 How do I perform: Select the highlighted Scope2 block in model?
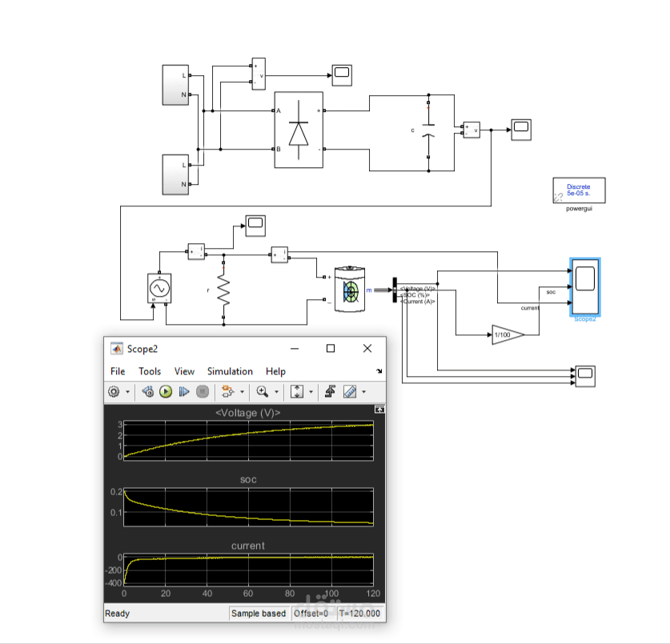[585, 287]
